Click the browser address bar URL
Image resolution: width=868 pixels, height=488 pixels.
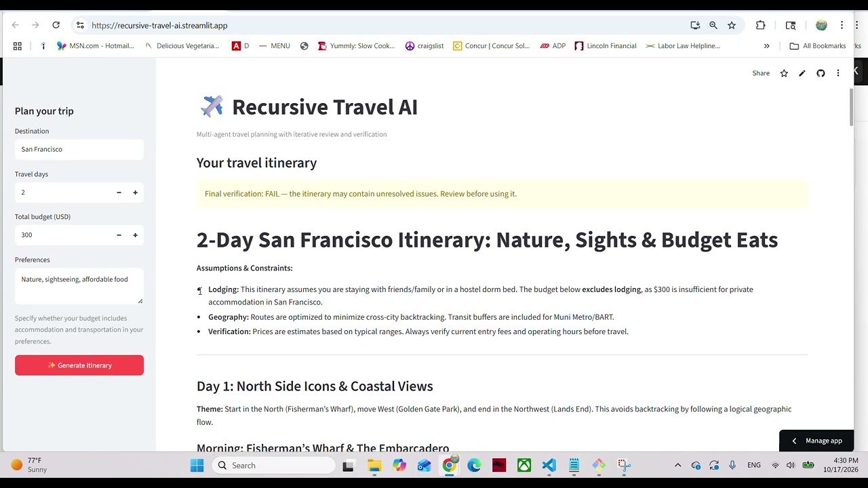pos(159,25)
